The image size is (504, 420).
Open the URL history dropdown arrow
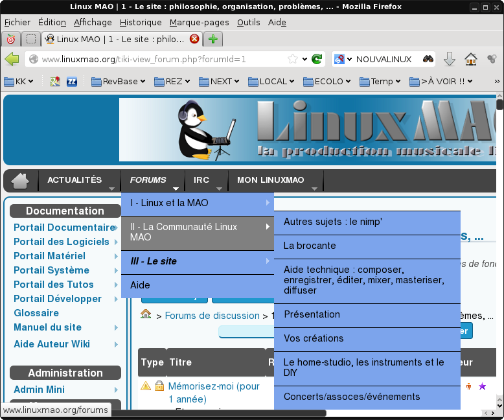tap(304, 59)
